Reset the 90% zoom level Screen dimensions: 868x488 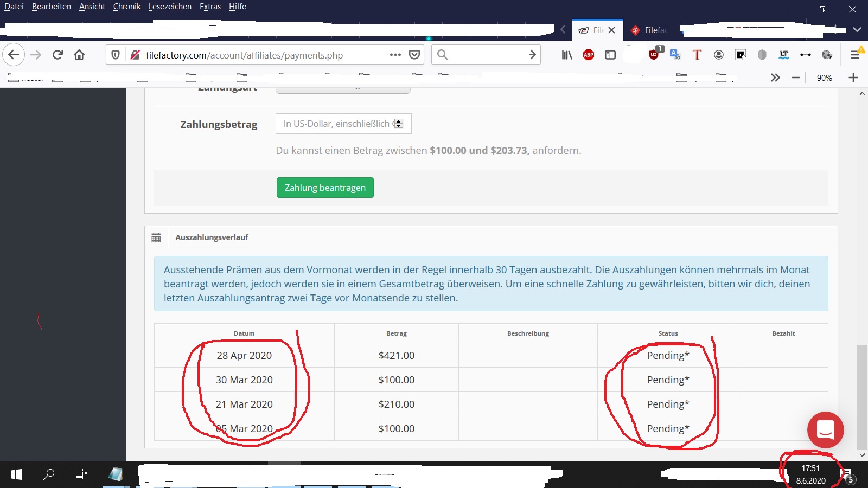825,78
